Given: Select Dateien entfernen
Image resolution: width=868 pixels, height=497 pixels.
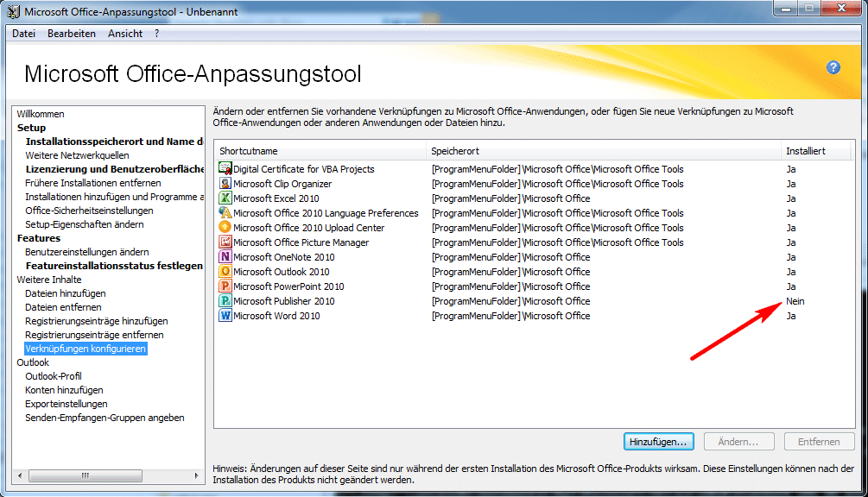Looking at the screenshot, I should [x=63, y=307].
